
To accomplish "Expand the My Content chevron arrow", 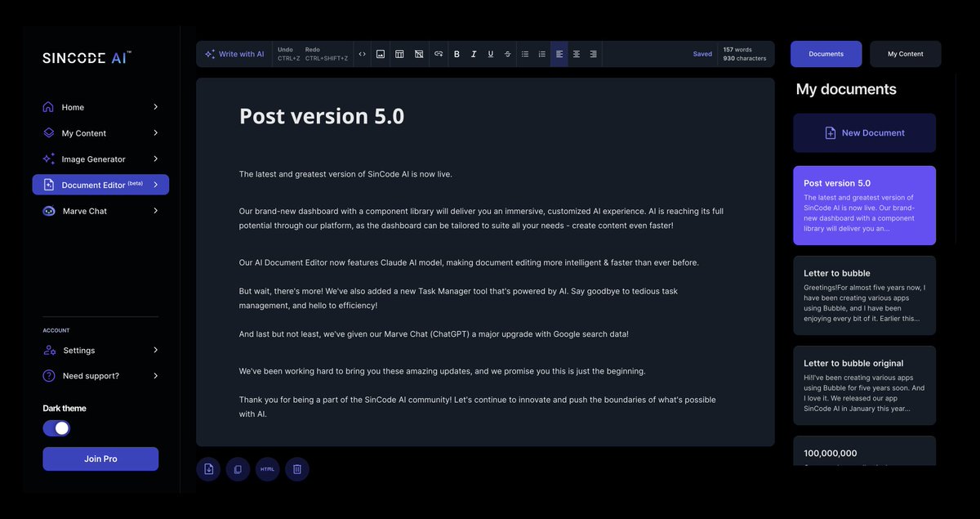I will (155, 132).
